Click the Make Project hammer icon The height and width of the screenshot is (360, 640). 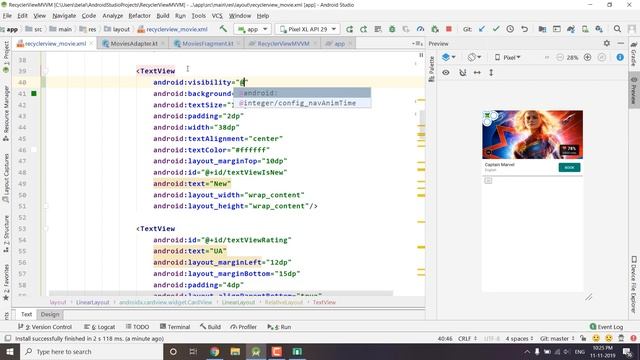(x=223, y=29)
